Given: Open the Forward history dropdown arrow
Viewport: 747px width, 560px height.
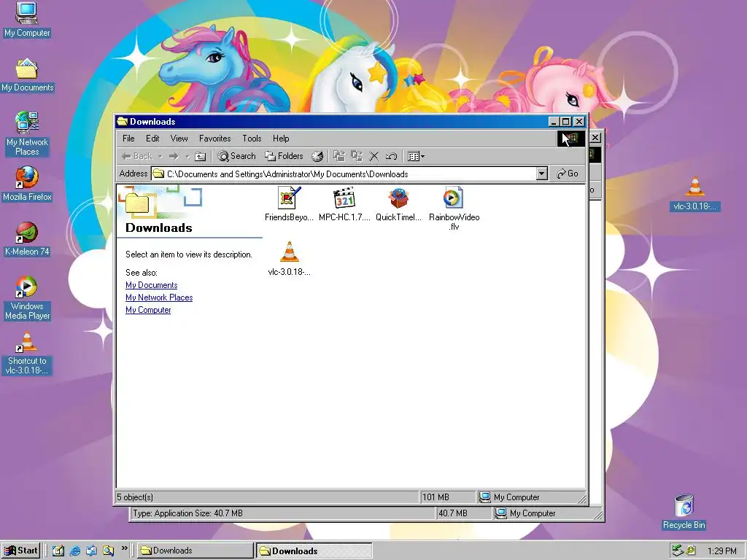Looking at the screenshot, I should point(187,156).
